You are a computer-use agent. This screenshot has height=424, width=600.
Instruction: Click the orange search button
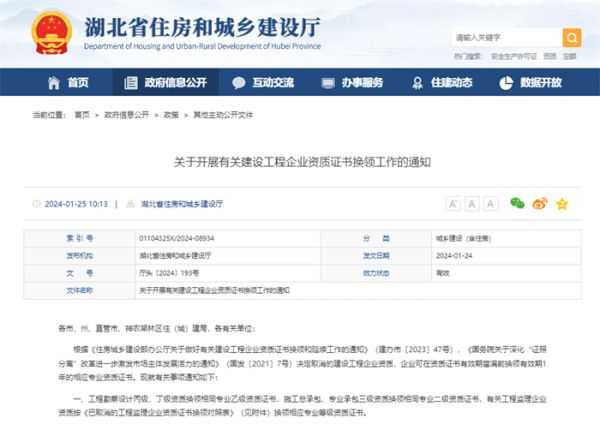572,38
